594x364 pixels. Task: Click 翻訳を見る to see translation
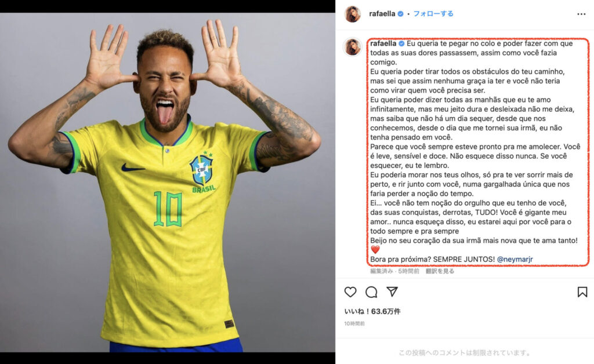tap(440, 271)
